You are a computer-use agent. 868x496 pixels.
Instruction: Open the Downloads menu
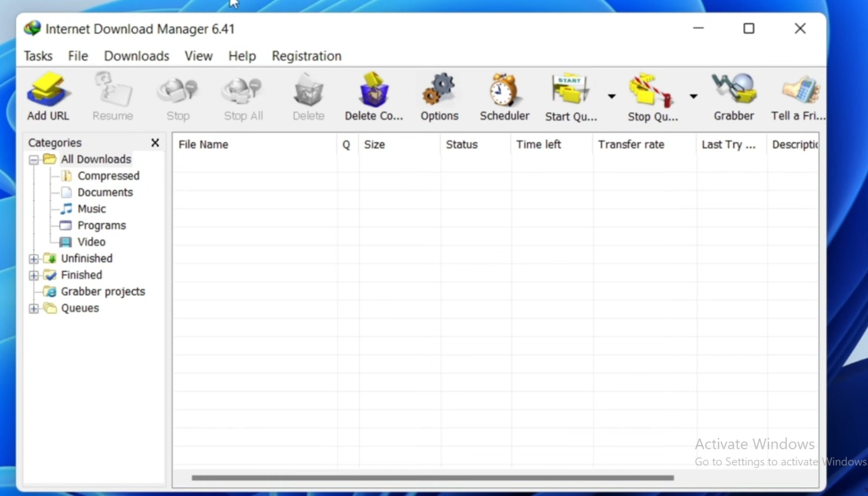[136, 56]
